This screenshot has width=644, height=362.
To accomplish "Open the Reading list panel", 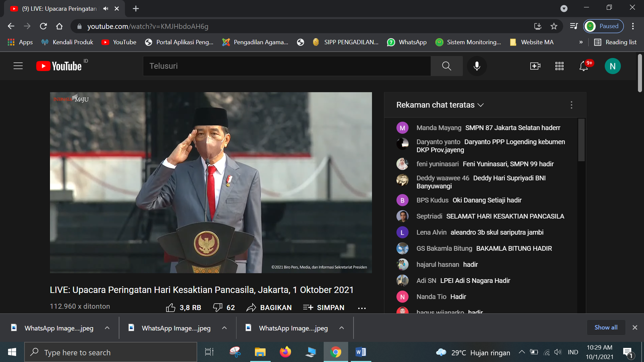I will [615, 42].
